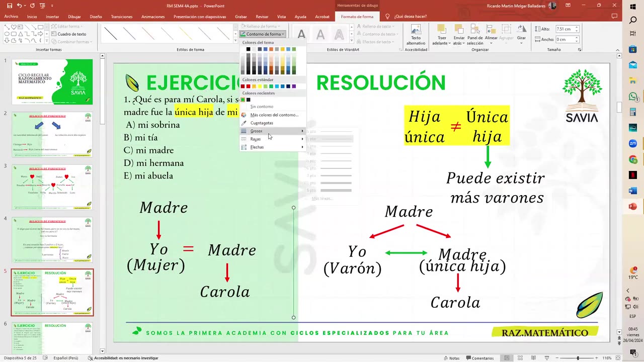Save the presentation from the quick access toolbar
Image resolution: width=644 pixels, height=362 pixels.
10,6
